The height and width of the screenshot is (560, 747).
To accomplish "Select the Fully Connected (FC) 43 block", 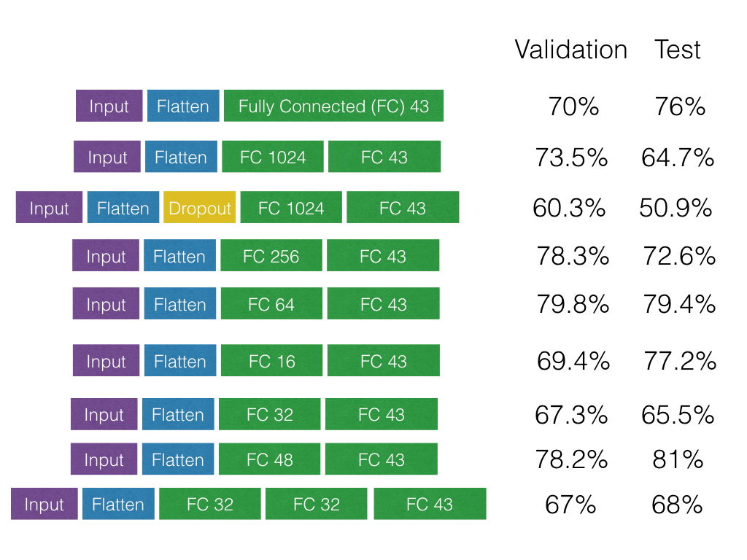I will click(333, 106).
